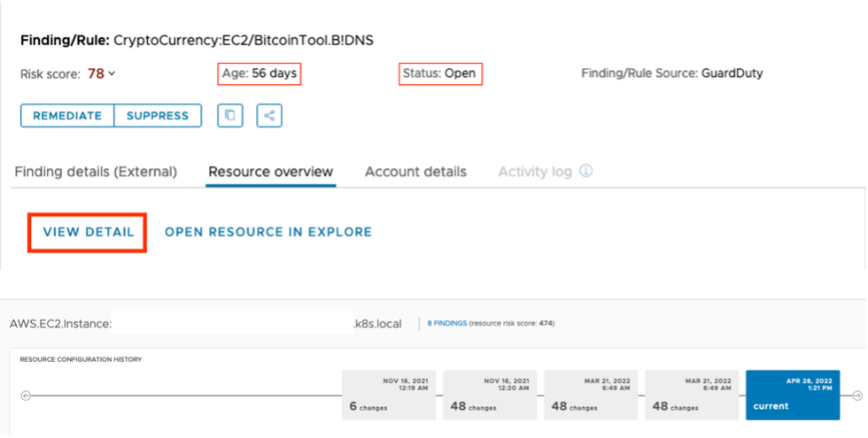Image resolution: width=868 pixels, height=438 pixels.
Task: Click the share finding icon
Action: (x=269, y=115)
